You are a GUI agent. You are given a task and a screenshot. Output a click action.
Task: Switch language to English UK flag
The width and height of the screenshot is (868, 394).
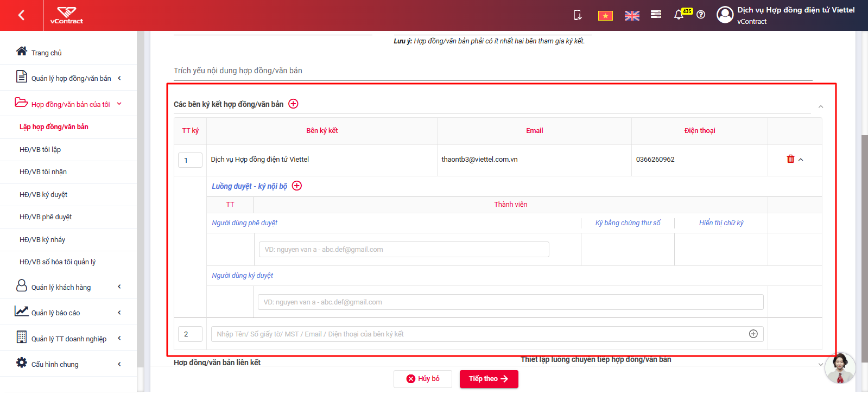point(632,16)
